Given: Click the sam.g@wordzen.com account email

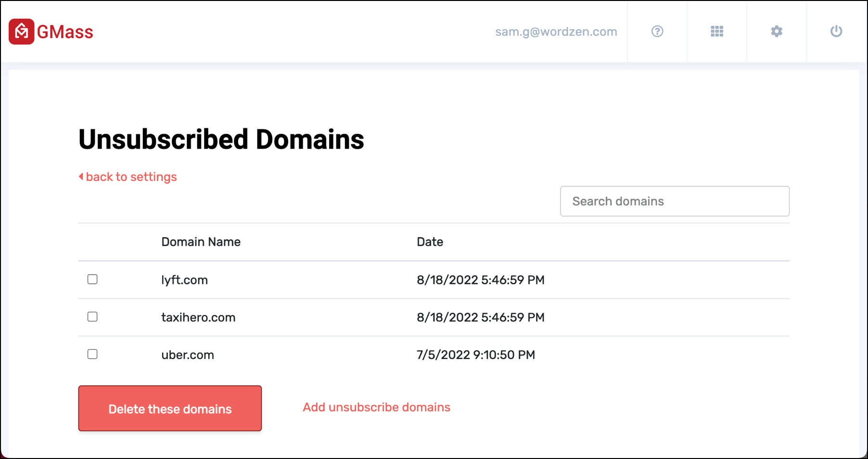Looking at the screenshot, I should click(556, 32).
